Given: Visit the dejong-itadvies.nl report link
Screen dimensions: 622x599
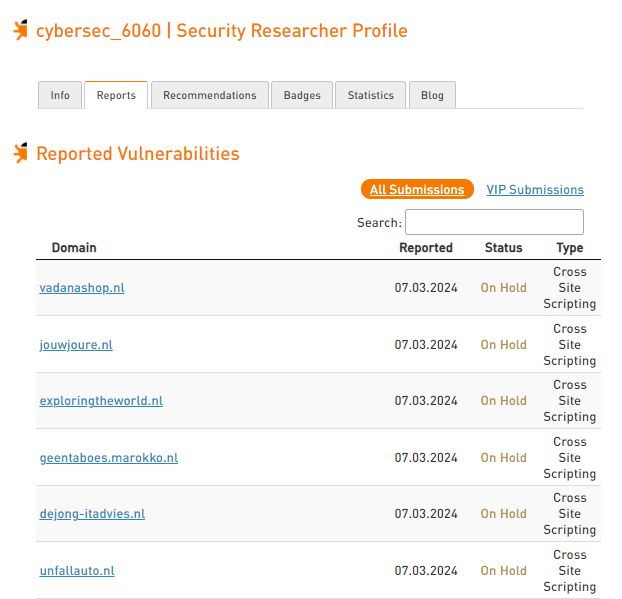Looking at the screenshot, I should click(92, 514).
